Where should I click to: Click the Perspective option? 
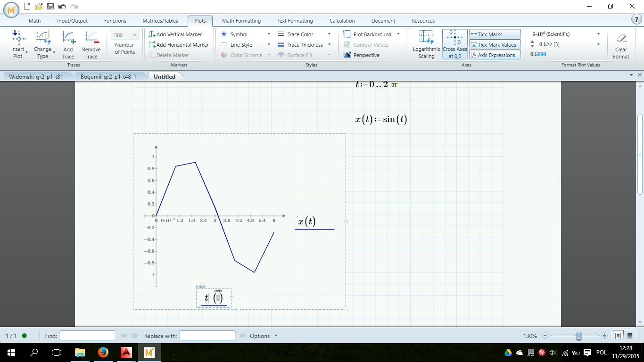point(362,55)
